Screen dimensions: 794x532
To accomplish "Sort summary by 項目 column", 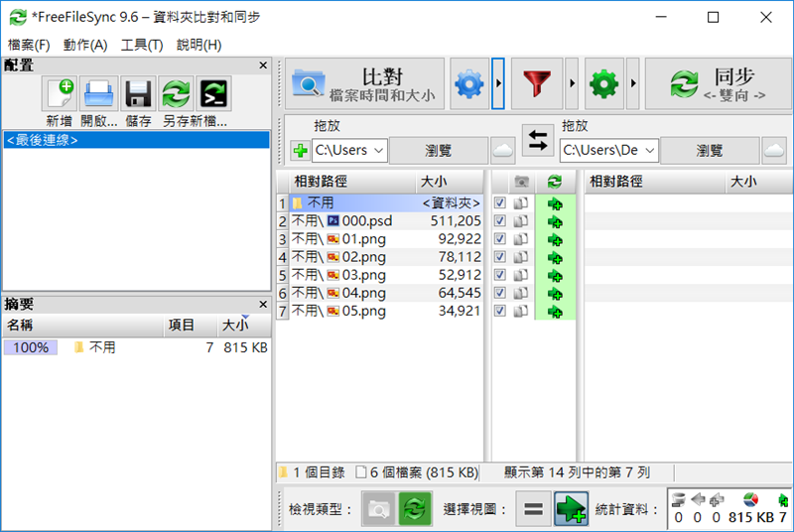I will pyautogui.click(x=191, y=325).
